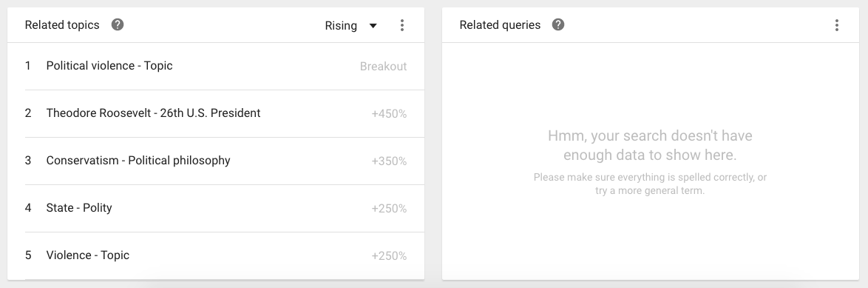Open Political violence - Topic row
This screenshot has height=288, width=868.
point(216,66)
